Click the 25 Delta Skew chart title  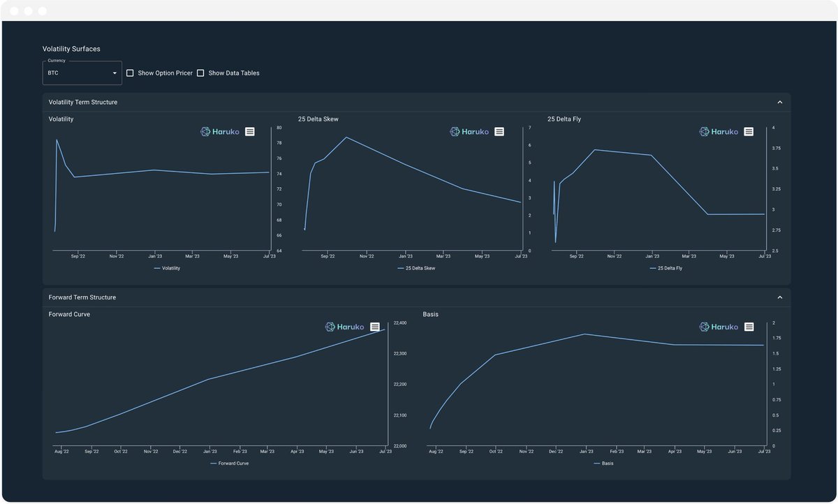(x=318, y=119)
